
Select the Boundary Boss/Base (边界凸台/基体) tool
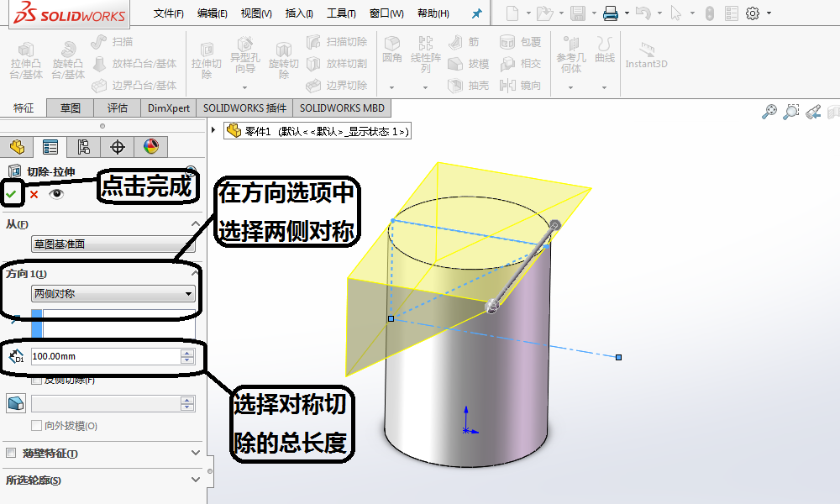134,85
